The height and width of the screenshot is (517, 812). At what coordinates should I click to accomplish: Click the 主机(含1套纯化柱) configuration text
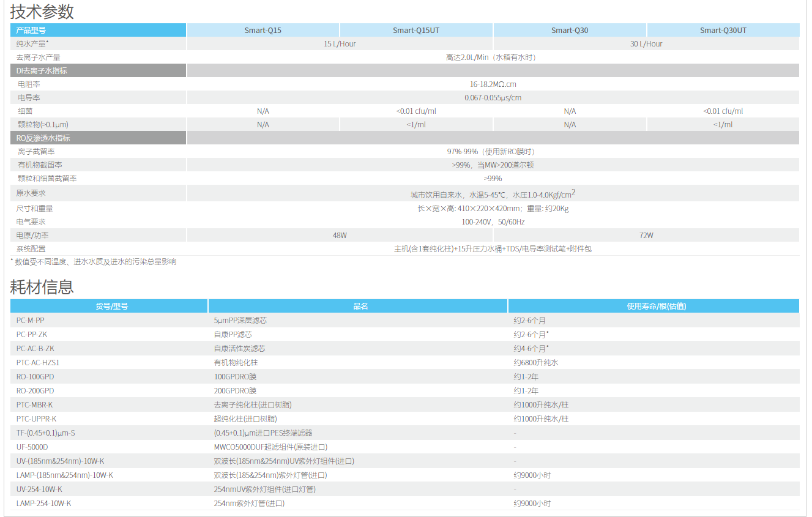[493, 249]
